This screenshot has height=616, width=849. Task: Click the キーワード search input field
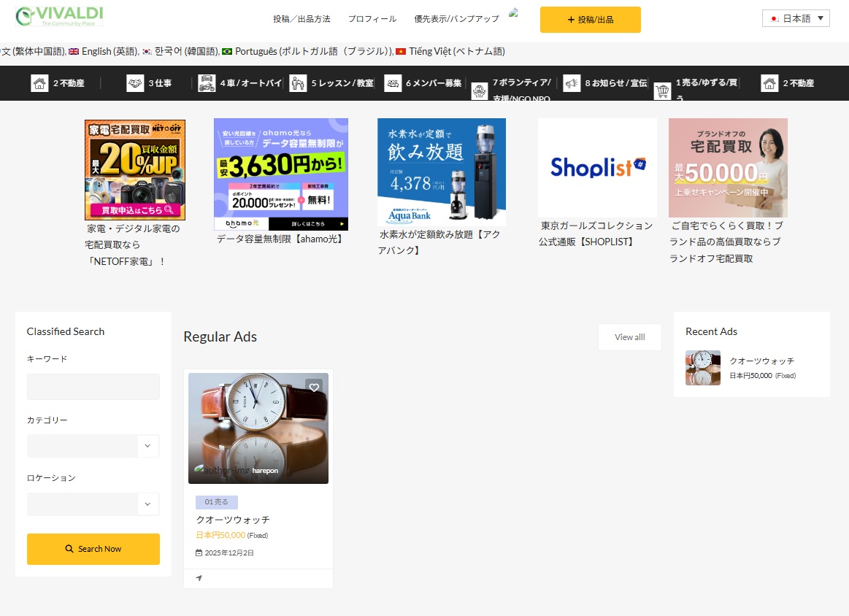click(93, 387)
